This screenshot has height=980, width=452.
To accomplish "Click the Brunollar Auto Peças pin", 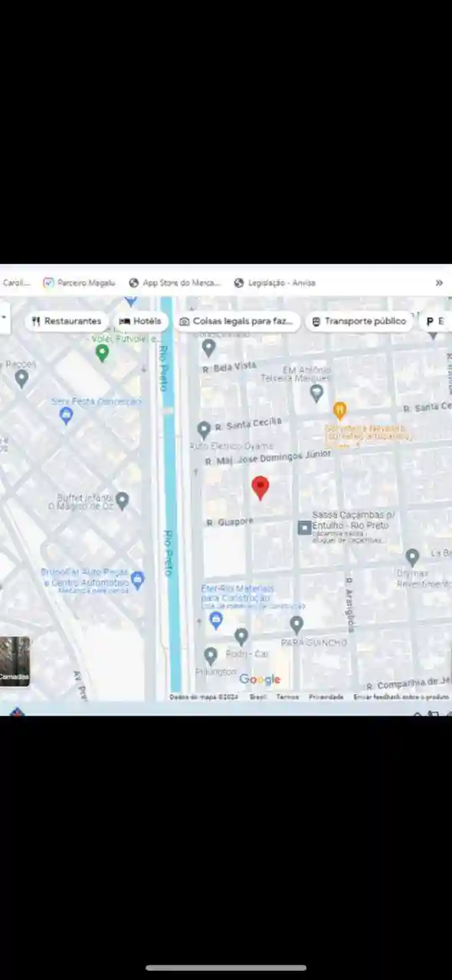I will pos(138,580).
